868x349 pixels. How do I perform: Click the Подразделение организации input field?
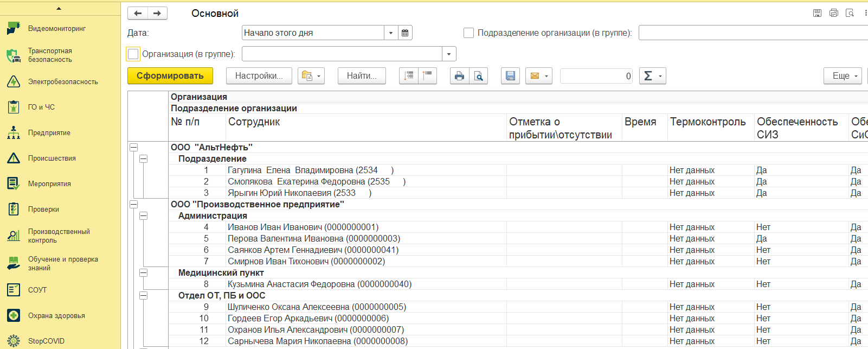[754, 33]
